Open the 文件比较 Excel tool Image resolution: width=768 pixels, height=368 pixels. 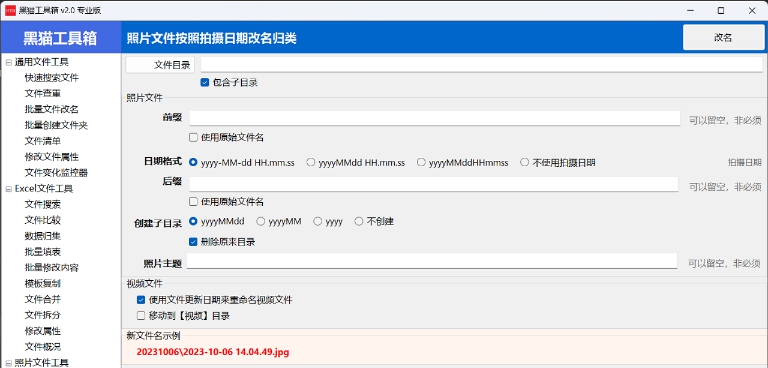click(x=43, y=220)
